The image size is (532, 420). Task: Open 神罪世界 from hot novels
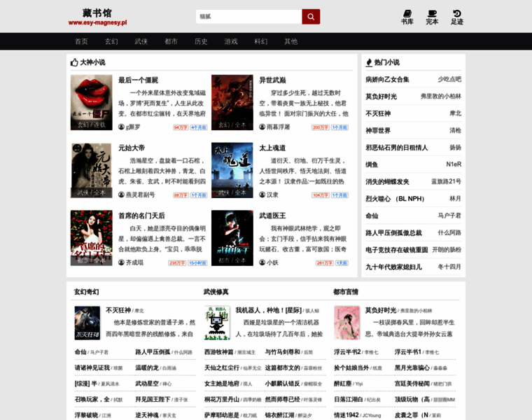378,131
